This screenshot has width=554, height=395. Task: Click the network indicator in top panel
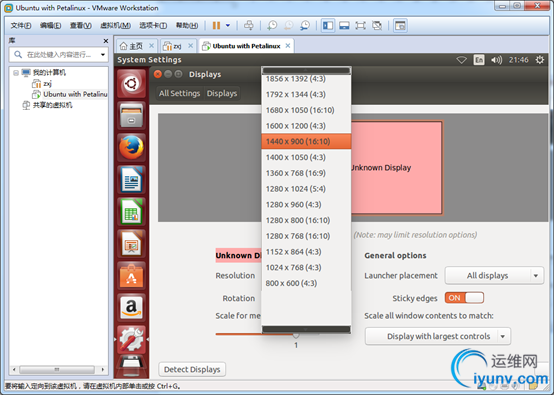461,60
